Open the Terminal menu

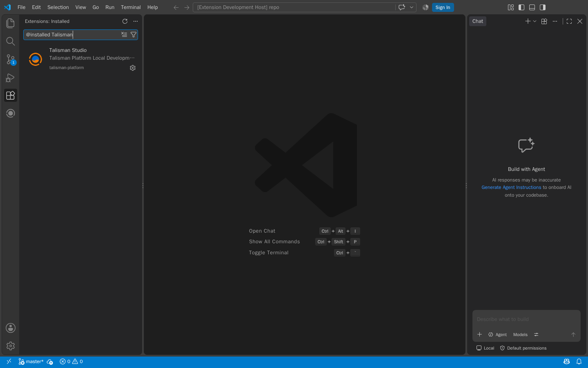coord(131,7)
